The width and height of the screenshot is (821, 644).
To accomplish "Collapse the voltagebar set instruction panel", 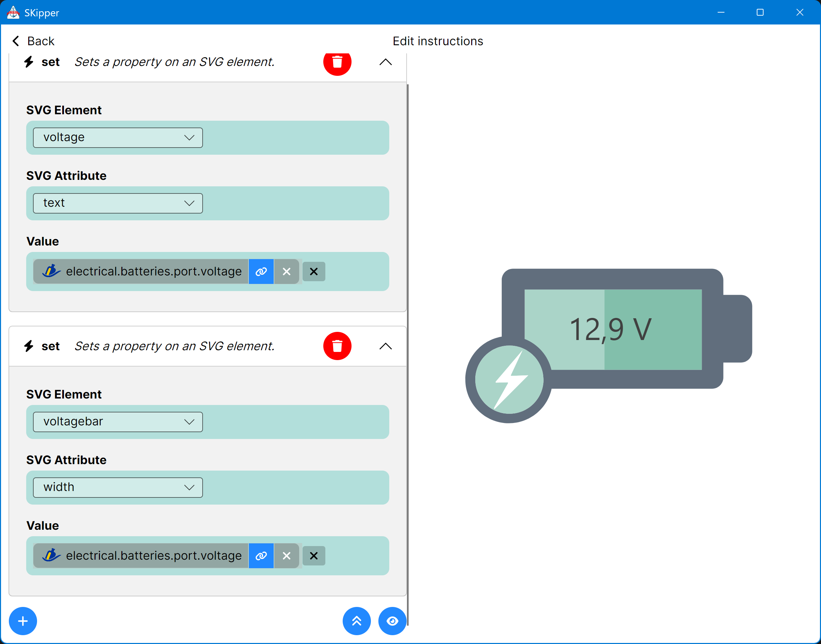I will pyautogui.click(x=385, y=346).
